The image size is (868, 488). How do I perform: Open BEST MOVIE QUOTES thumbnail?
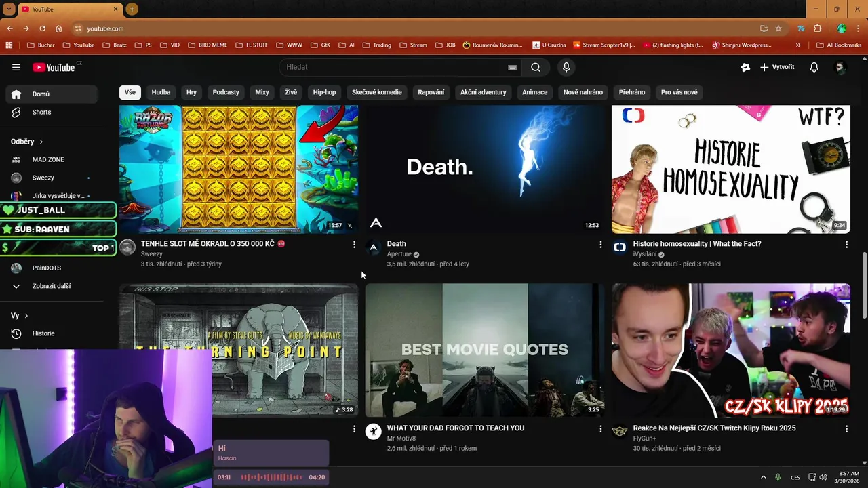484,350
